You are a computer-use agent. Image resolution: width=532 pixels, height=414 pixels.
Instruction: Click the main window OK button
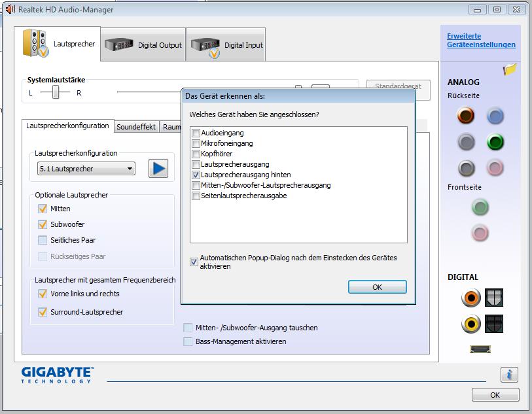click(495, 395)
